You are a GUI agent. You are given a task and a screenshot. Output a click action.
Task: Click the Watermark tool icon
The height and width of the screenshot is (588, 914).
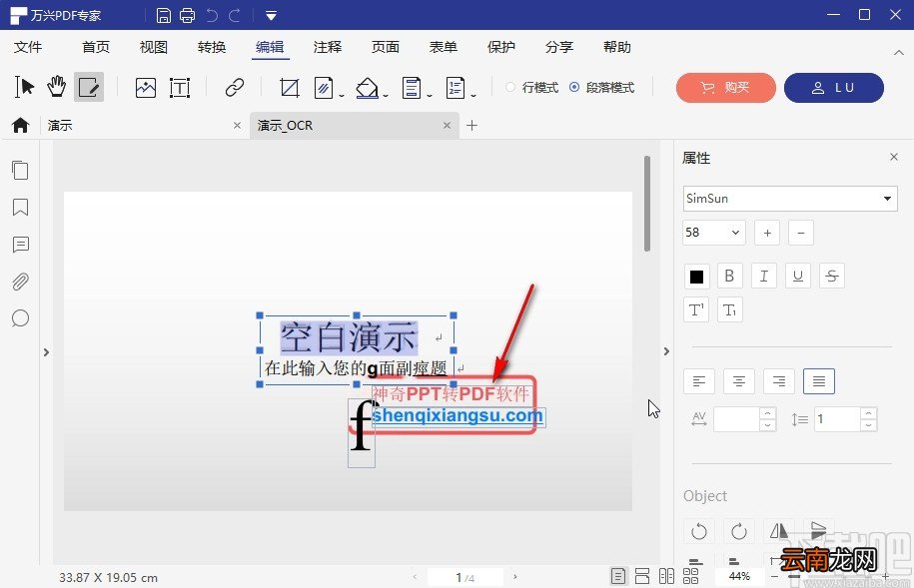[323, 88]
